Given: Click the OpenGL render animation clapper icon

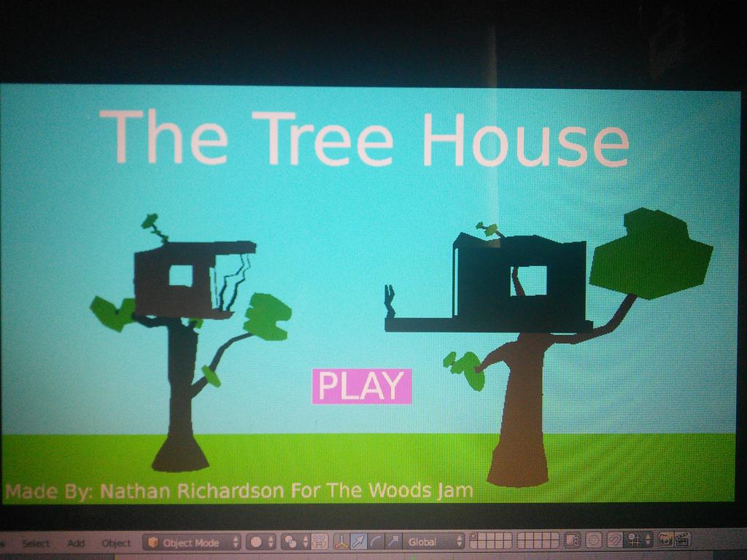Looking at the screenshot, I should coord(682,540).
